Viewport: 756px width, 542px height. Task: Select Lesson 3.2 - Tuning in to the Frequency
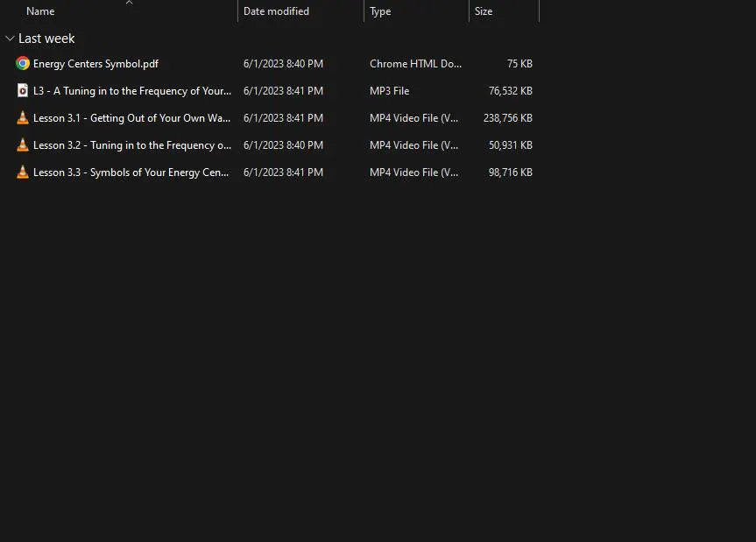[131, 145]
